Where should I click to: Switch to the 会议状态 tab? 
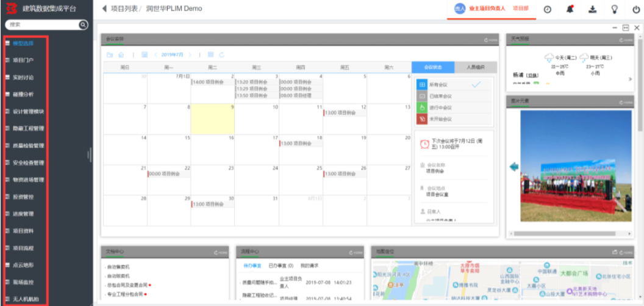tap(433, 67)
